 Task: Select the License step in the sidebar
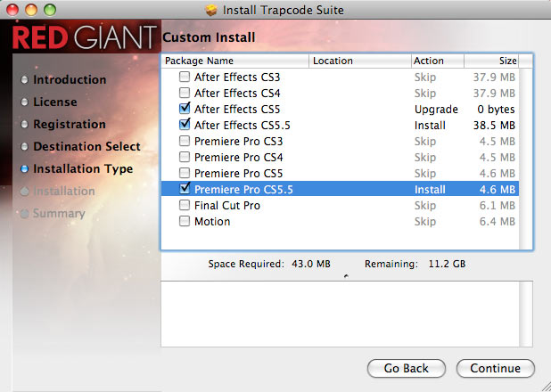coord(55,102)
